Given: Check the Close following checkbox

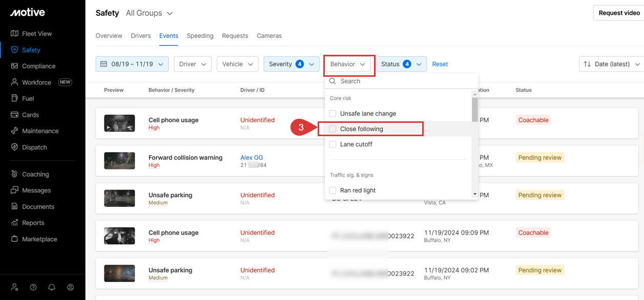Looking at the screenshot, I should coord(333,129).
